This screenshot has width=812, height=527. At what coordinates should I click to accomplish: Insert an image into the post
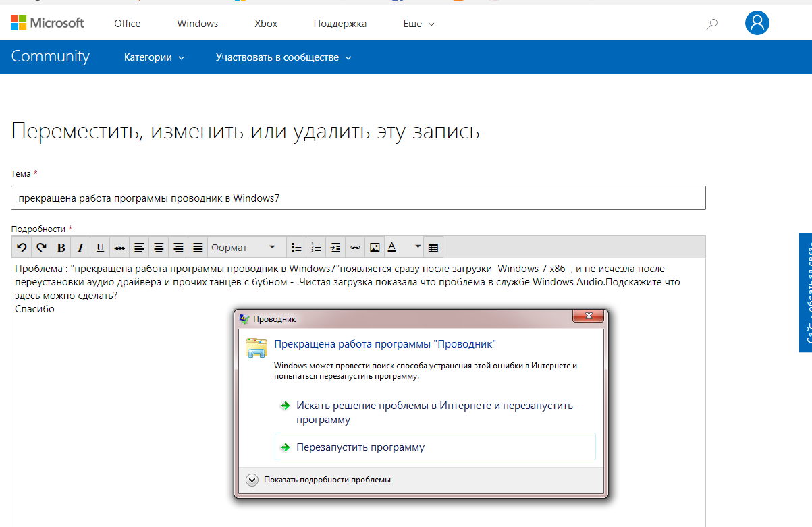[375, 247]
